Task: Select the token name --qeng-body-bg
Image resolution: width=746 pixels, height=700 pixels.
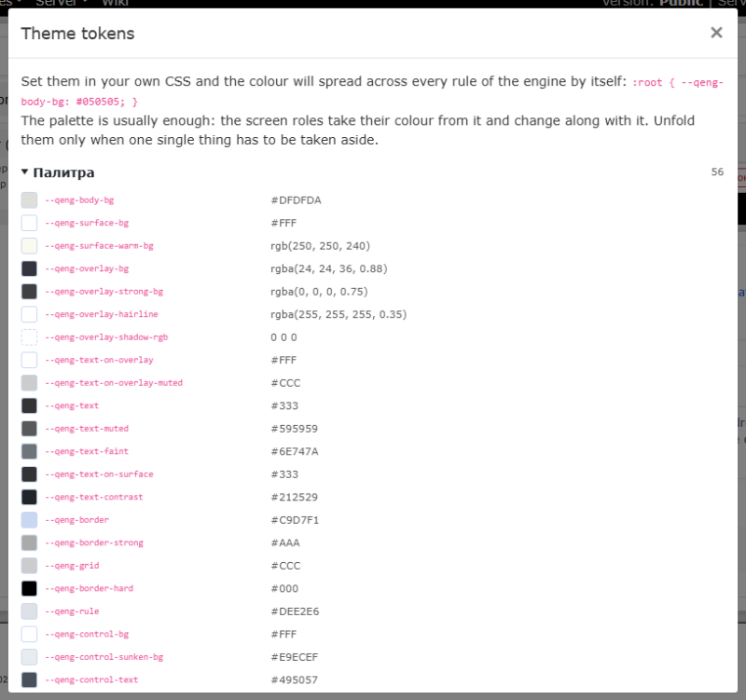Action: pyautogui.click(x=79, y=200)
